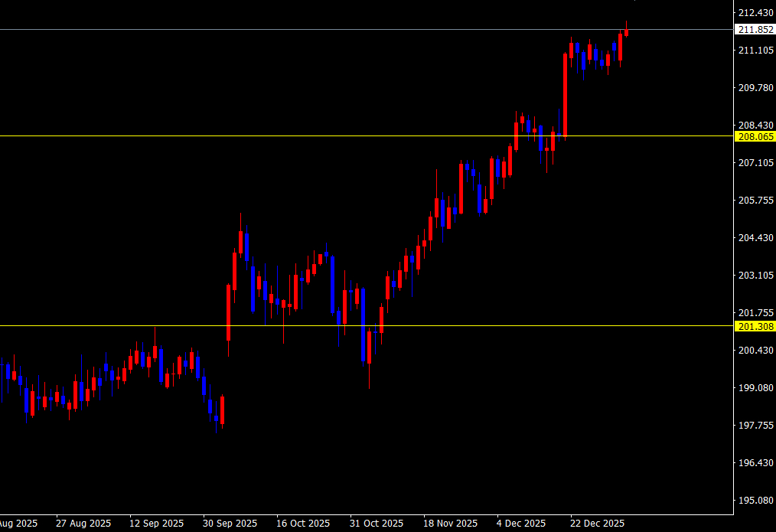Click the 204.430 price axis label

[x=755, y=238]
